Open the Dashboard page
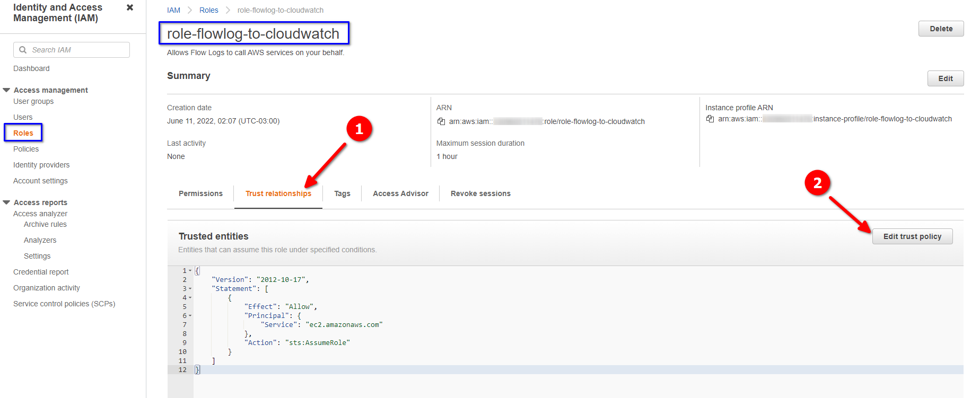Viewport: 980px width, 398px height. click(31, 68)
